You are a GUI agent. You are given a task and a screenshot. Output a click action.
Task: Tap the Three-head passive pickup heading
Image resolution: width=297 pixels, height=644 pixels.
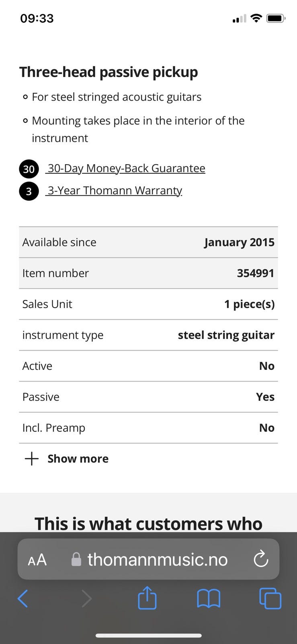pos(109,72)
